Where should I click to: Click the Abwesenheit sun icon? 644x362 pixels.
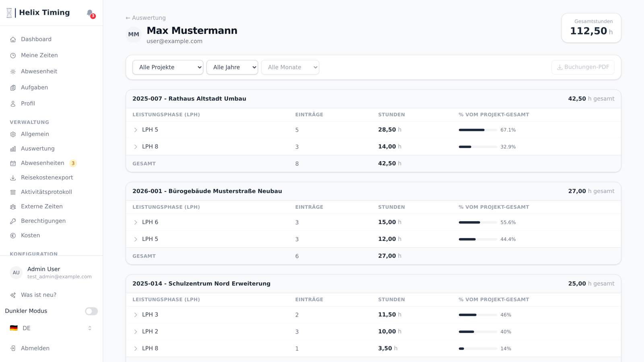click(13, 72)
